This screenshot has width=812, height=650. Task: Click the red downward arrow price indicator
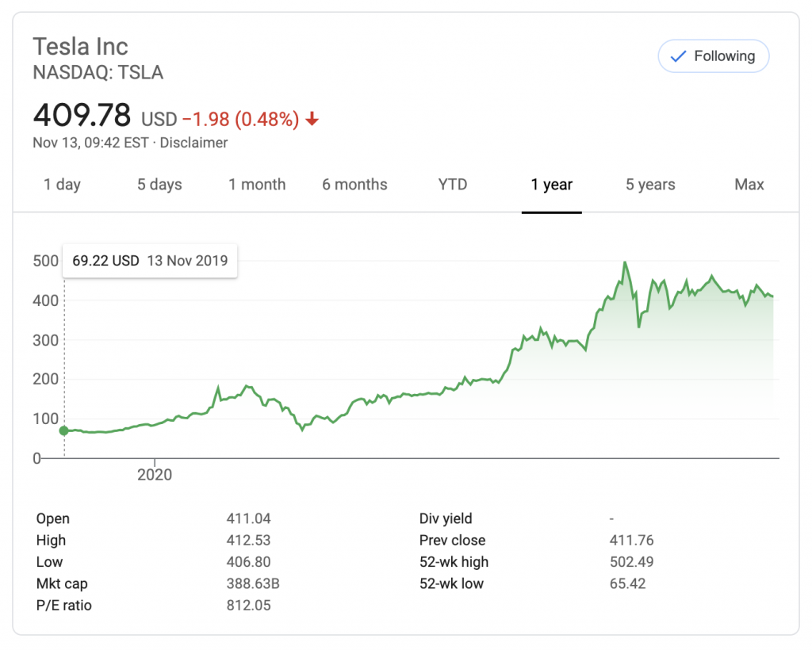312,118
